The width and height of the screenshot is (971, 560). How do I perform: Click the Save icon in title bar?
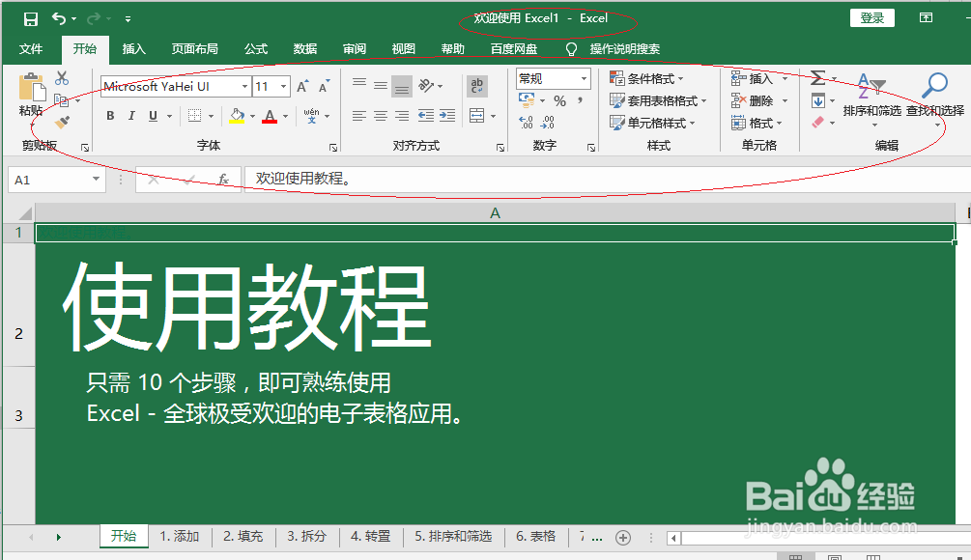30,19
